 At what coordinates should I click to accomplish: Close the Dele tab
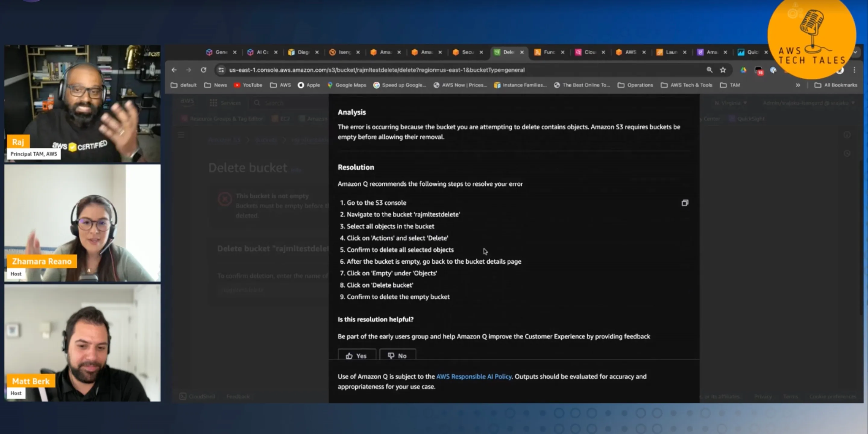point(522,52)
